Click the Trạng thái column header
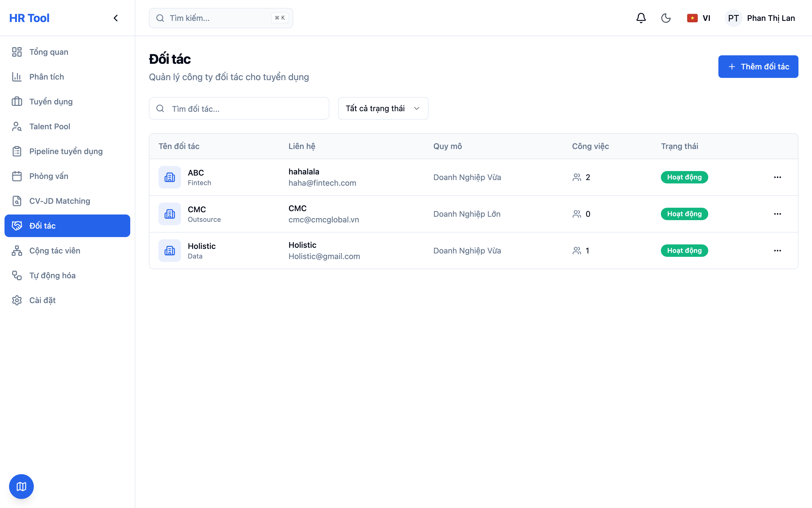Viewport: 812px width, 508px height. pyautogui.click(x=679, y=146)
